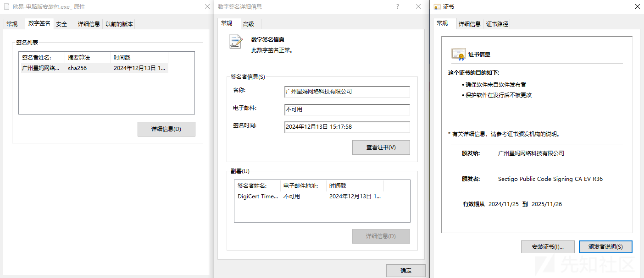Screen dimensions: 644x278
Task: Open 详细信息 tab in certificate window
Action: 470,24
